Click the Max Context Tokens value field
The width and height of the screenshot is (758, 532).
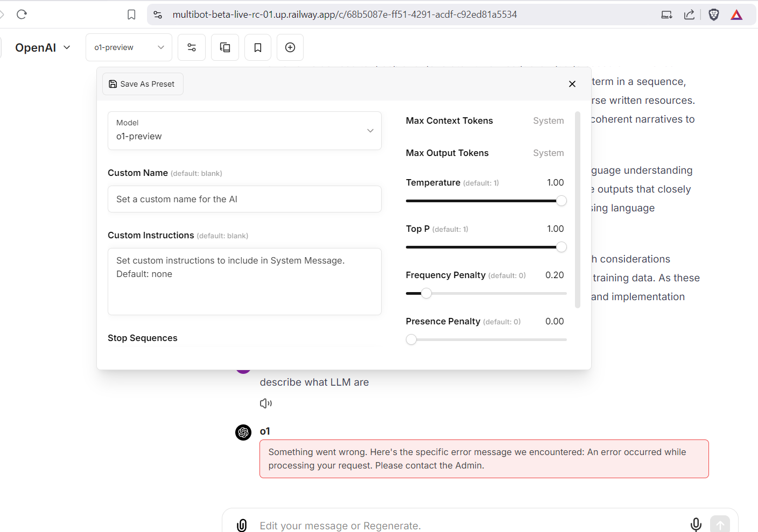pos(549,120)
